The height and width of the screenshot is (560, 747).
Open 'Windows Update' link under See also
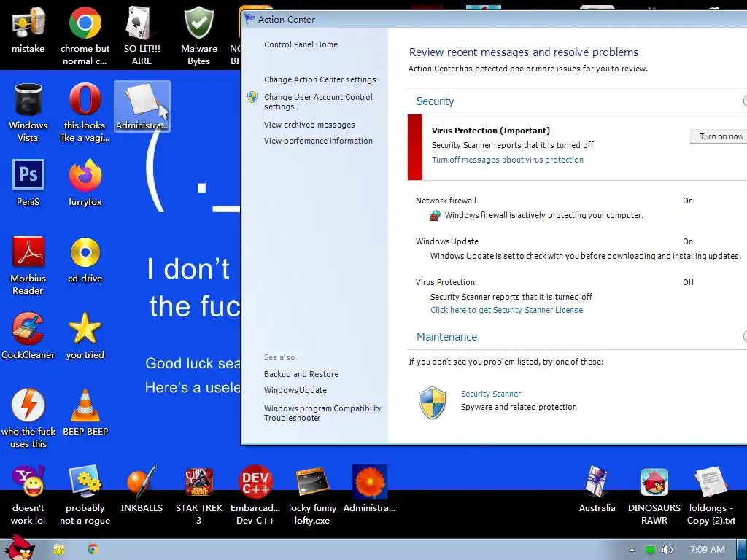pos(295,390)
